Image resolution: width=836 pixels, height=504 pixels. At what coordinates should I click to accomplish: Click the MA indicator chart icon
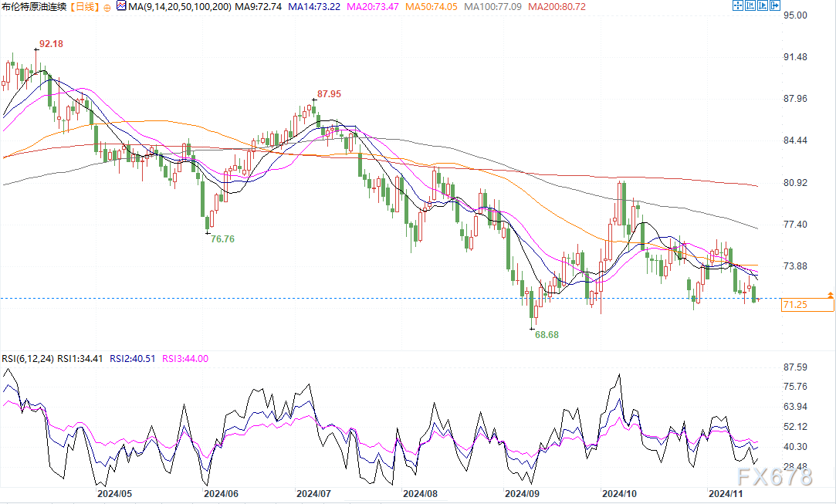(x=121, y=6)
